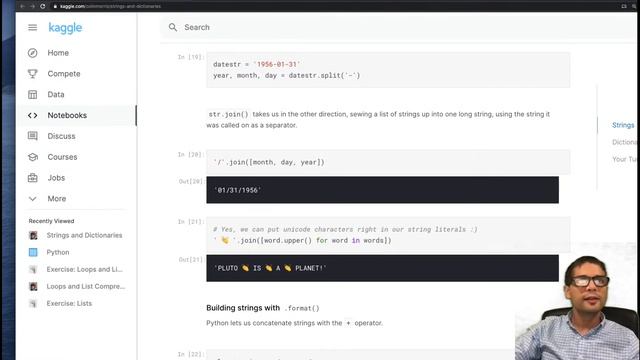The image size is (640, 360).
Task: Click the Jobs briefcase icon
Action: click(x=33, y=178)
